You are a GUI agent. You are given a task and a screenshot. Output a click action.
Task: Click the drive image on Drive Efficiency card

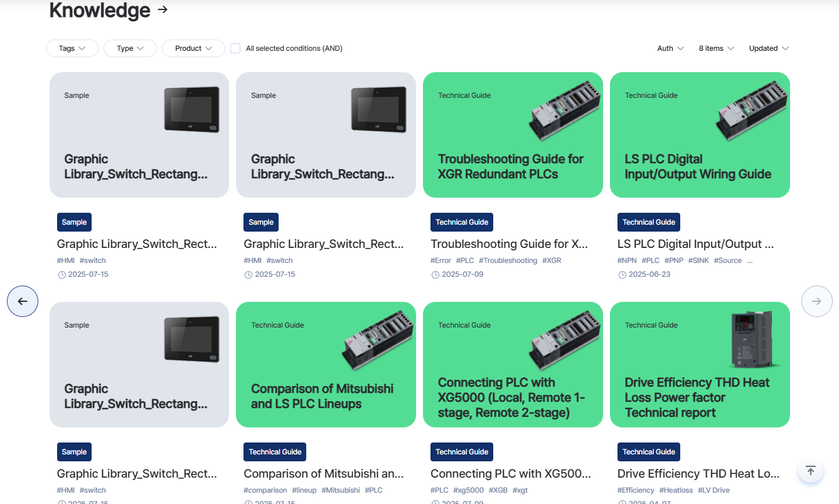tap(754, 340)
